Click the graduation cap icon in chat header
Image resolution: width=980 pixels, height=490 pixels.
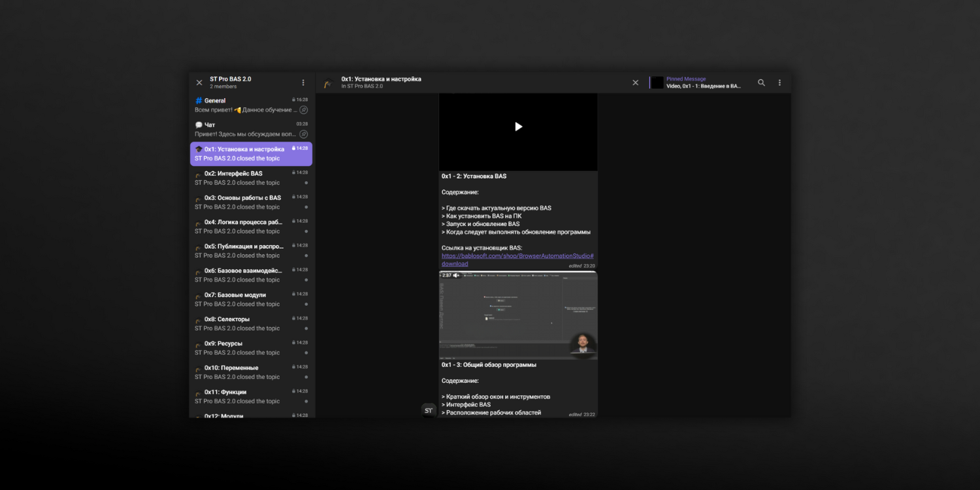pos(329,84)
